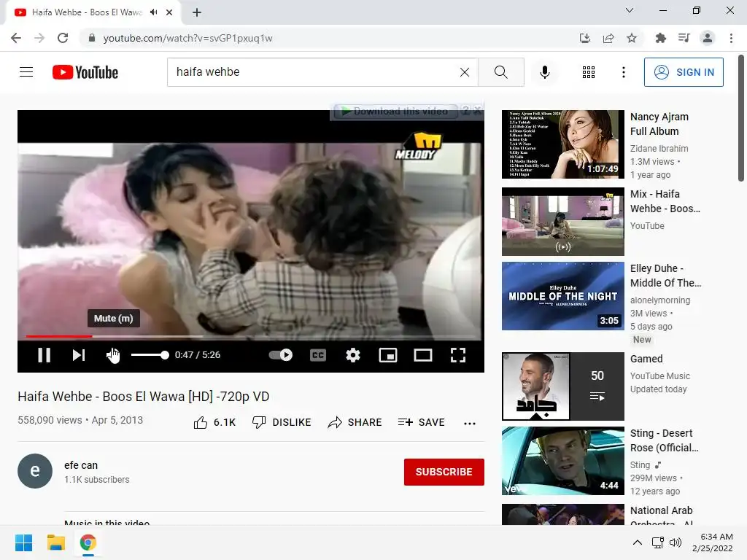
Task: Click the address bar URL
Action: 187,38
